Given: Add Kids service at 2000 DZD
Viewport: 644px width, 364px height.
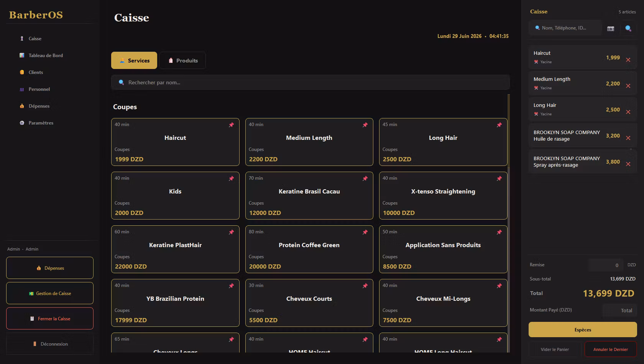Looking at the screenshot, I should [x=175, y=195].
